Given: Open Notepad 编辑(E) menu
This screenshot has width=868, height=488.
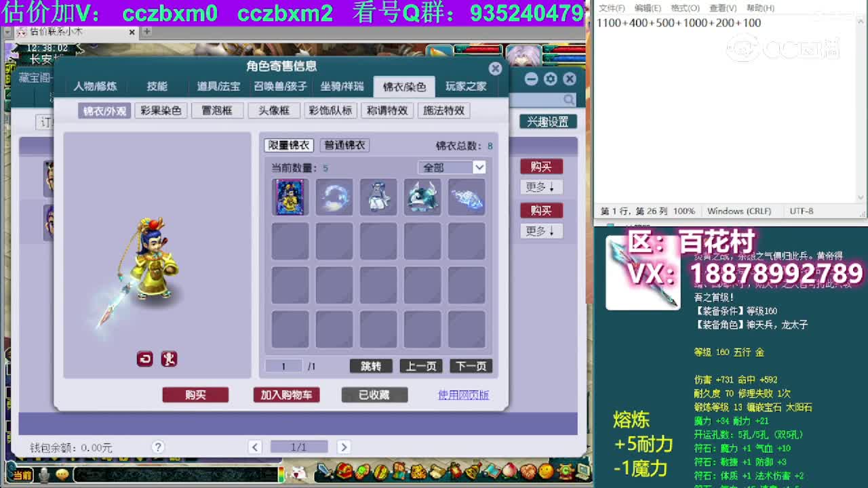Looking at the screenshot, I should (648, 8).
